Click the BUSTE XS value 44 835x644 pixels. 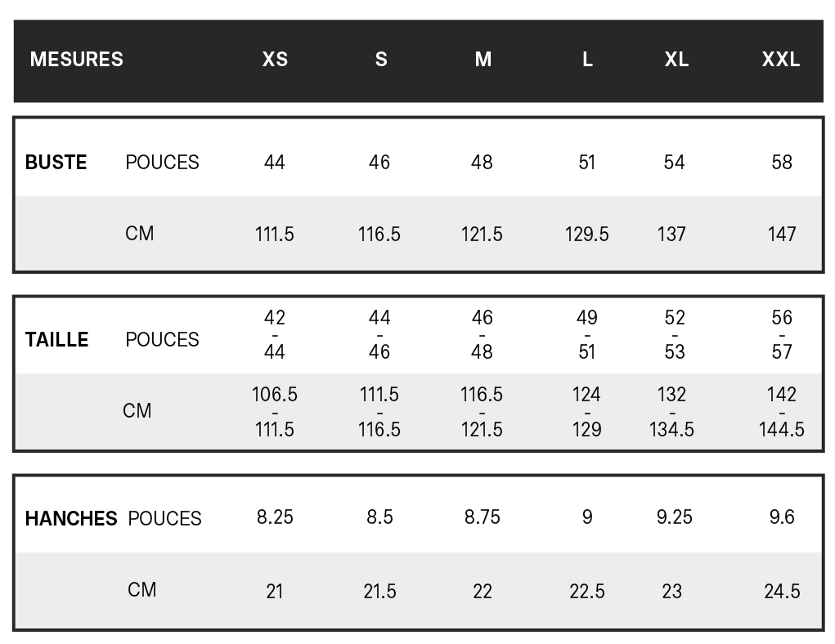(274, 163)
